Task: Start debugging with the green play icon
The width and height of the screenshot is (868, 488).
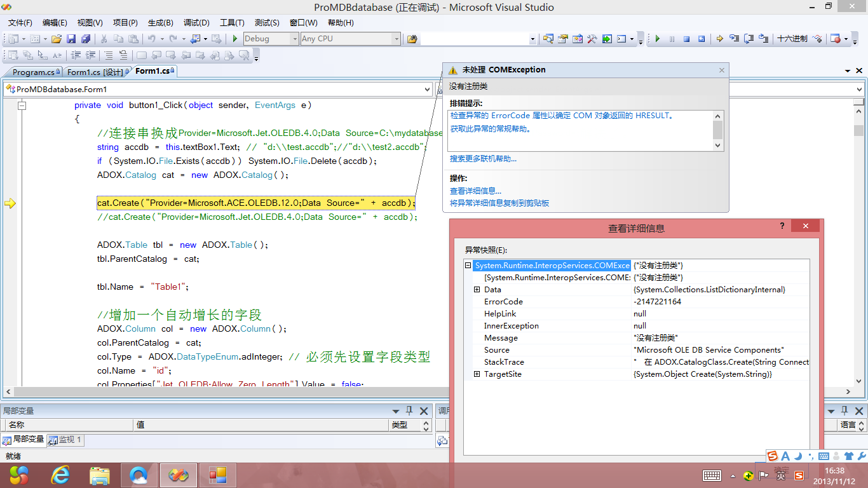Action: point(234,39)
